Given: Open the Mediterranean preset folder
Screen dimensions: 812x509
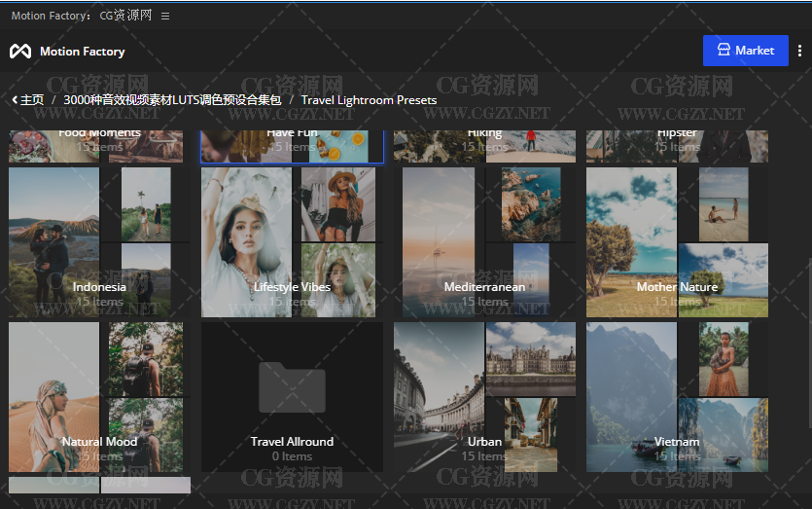Looking at the screenshot, I should [x=484, y=242].
